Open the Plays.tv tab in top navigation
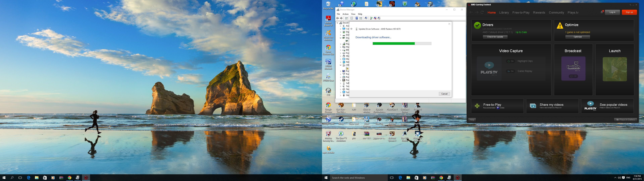This screenshot has width=644, height=181. point(573,13)
